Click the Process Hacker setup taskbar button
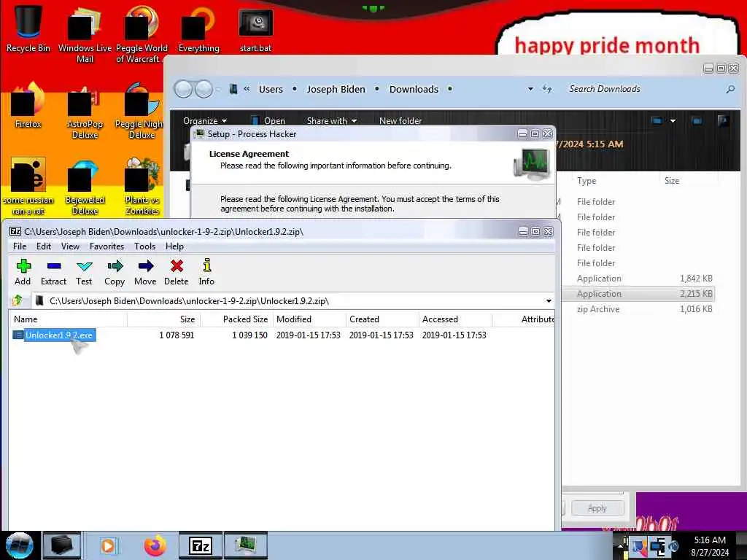Viewport: 747px width, 560px height. 246,545
